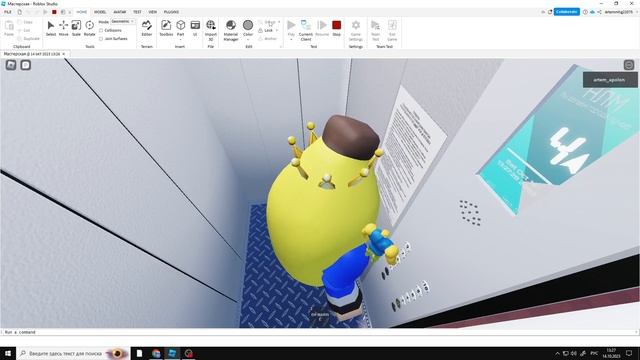Click the share icon near username
640x360 pixels.
click(599, 12)
